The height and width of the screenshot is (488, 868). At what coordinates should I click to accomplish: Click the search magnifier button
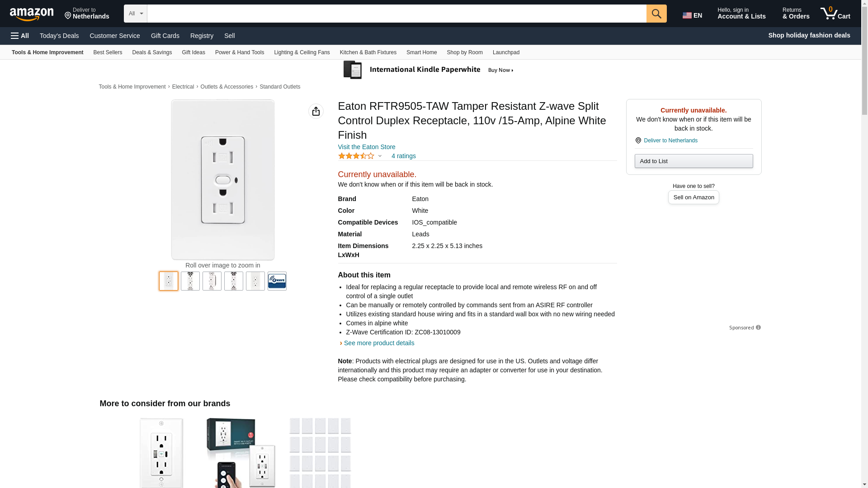(x=656, y=14)
